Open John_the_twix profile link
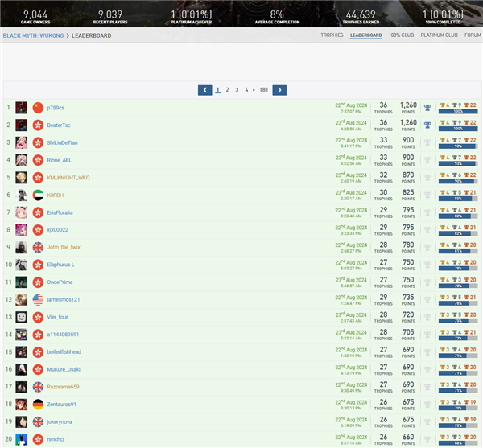Viewport: 483px width, 448px height. (x=64, y=247)
